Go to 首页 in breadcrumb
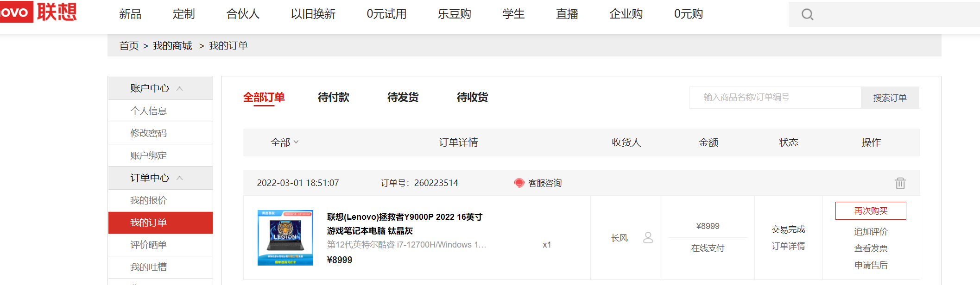The width and height of the screenshot is (980, 285). (x=129, y=46)
